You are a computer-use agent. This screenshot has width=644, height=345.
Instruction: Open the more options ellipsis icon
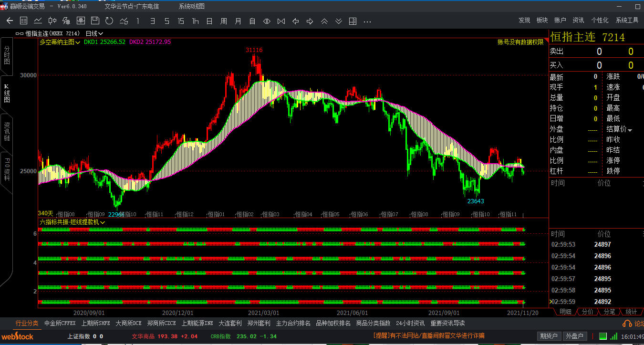click(x=367, y=21)
